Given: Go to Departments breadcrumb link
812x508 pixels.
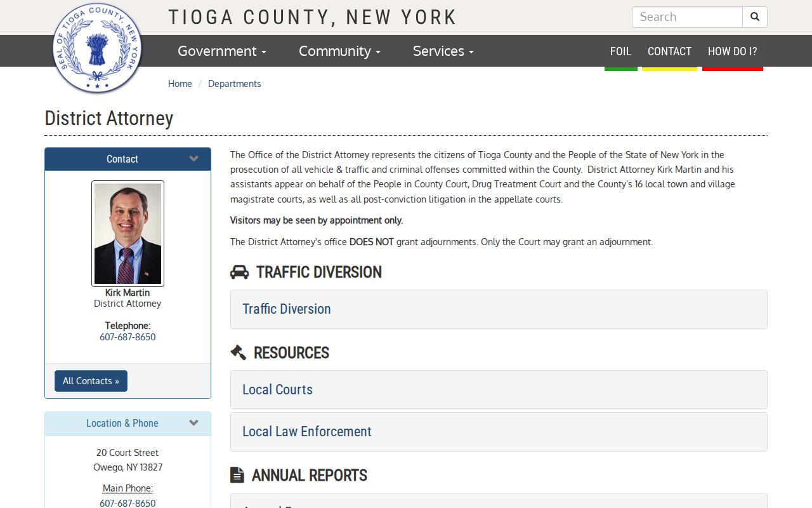Looking at the screenshot, I should (x=234, y=84).
